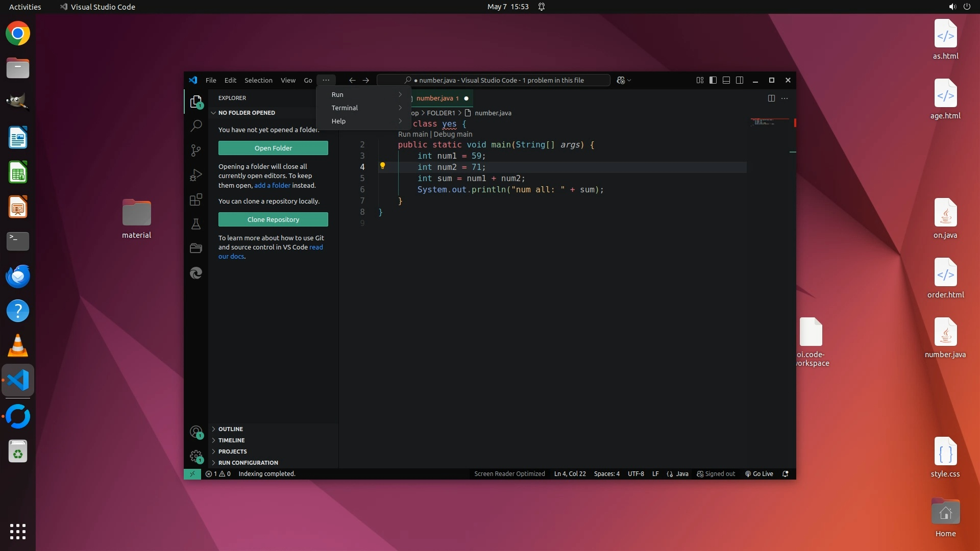Expand the OUTLINE section
This screenshot has width=980, height=551.
(x=231, y=429)
